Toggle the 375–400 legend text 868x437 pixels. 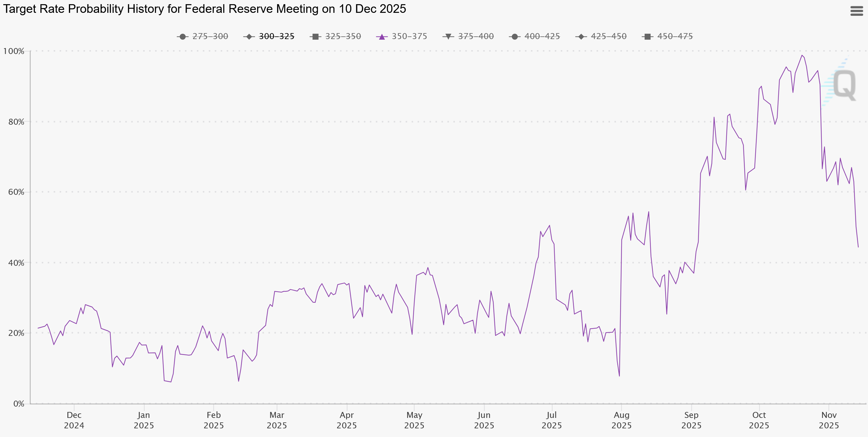coord(475,36)
